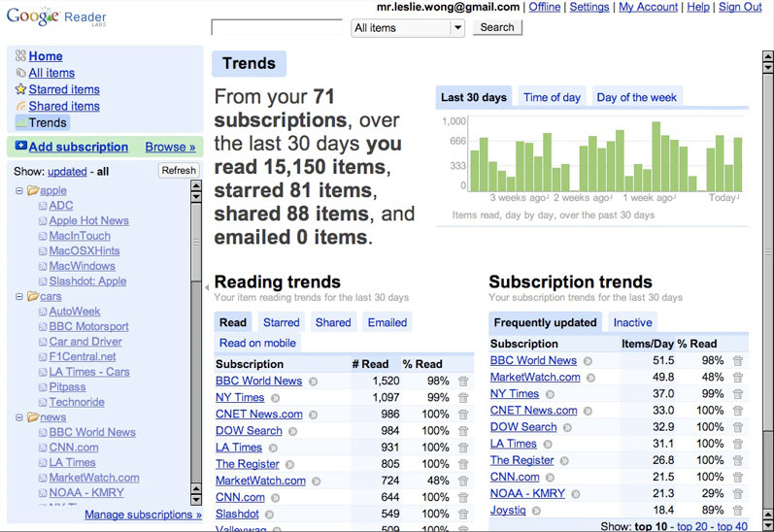Image resolution: width=774 pixels, height=532 pixels.
Task: Delete BBC World News in Reading trends
Action: coord(463,381)
